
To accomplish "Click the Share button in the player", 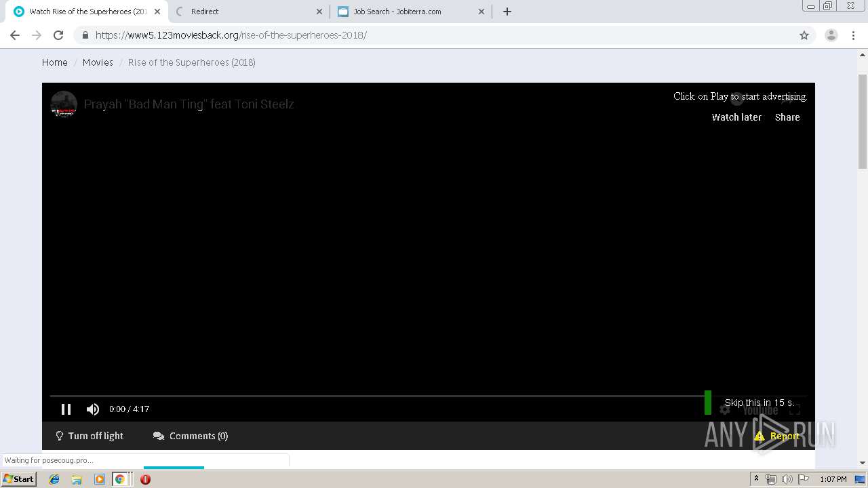I will pos(787,117).
